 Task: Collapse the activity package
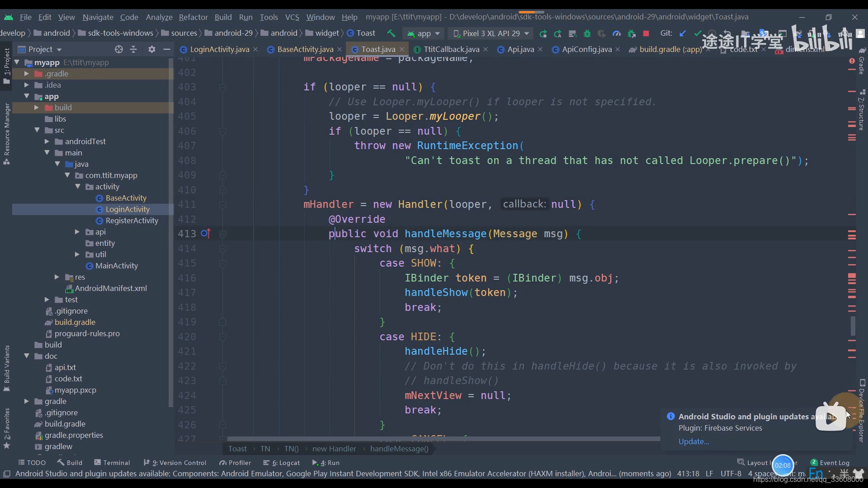(x=77, y=187)
